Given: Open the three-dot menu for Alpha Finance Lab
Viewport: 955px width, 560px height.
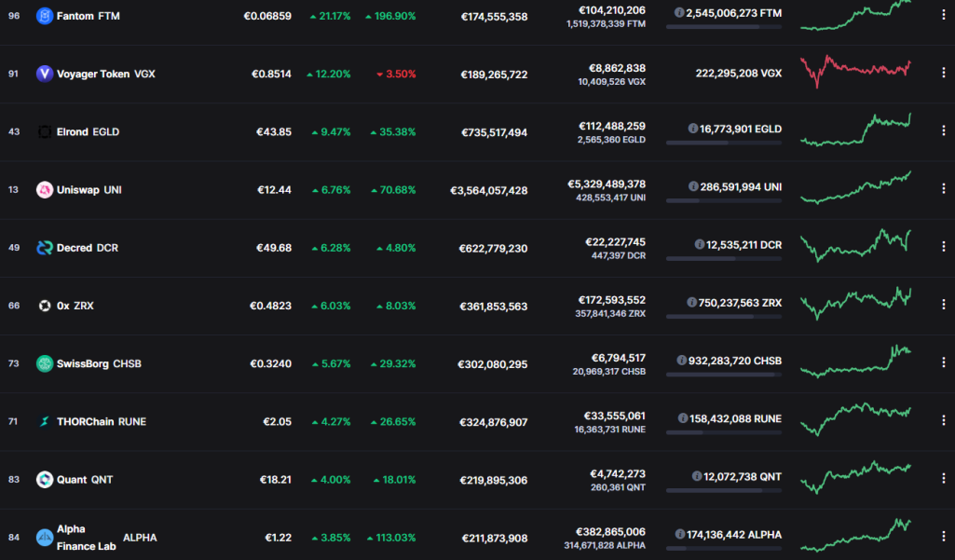Looking at the screenshot, I should pos(944,536).
